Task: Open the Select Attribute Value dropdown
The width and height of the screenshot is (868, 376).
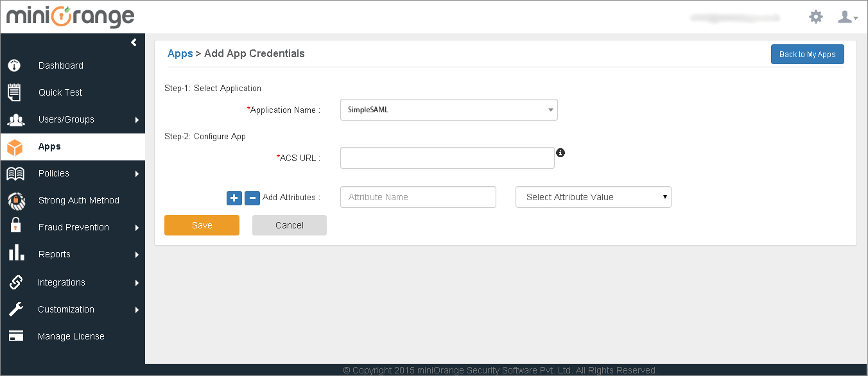Action: 593,197
